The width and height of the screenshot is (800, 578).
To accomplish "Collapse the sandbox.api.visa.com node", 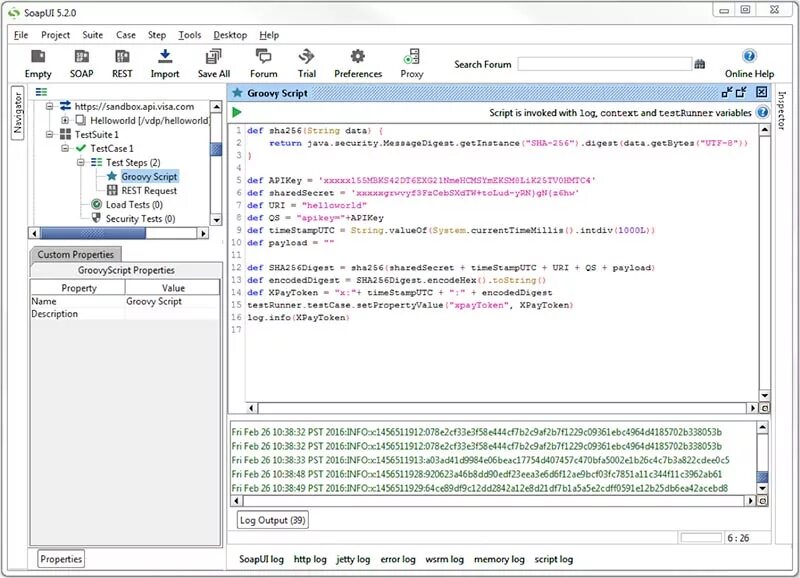I will [49, 106].
